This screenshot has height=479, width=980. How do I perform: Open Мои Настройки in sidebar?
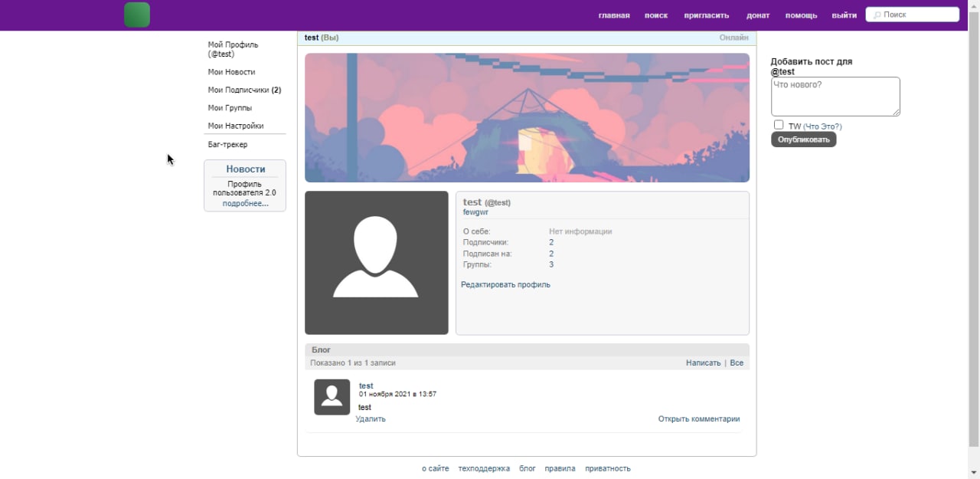coord(236,126)
